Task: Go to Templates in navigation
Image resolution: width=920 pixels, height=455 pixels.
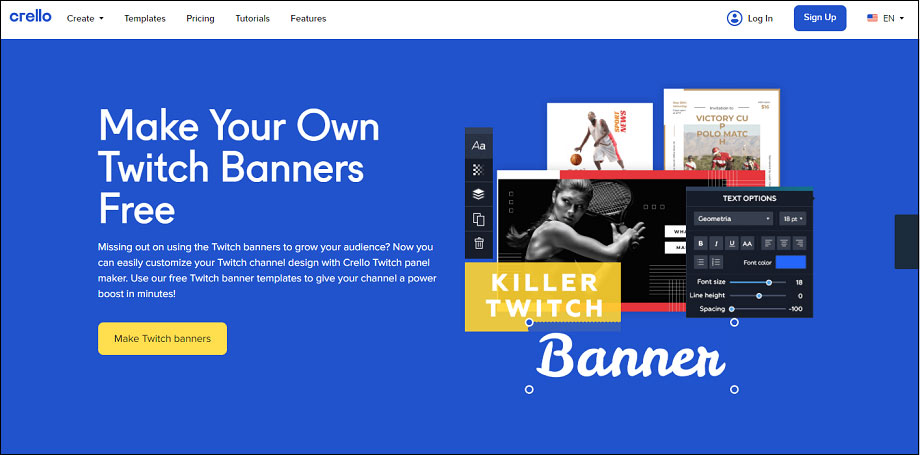Action: [x=145, y=18]
